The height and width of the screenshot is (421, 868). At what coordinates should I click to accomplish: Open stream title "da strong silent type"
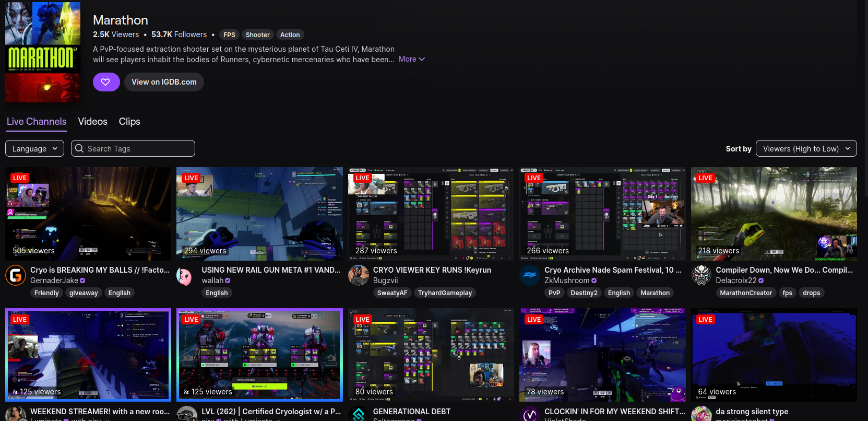[x=752, y=412]
